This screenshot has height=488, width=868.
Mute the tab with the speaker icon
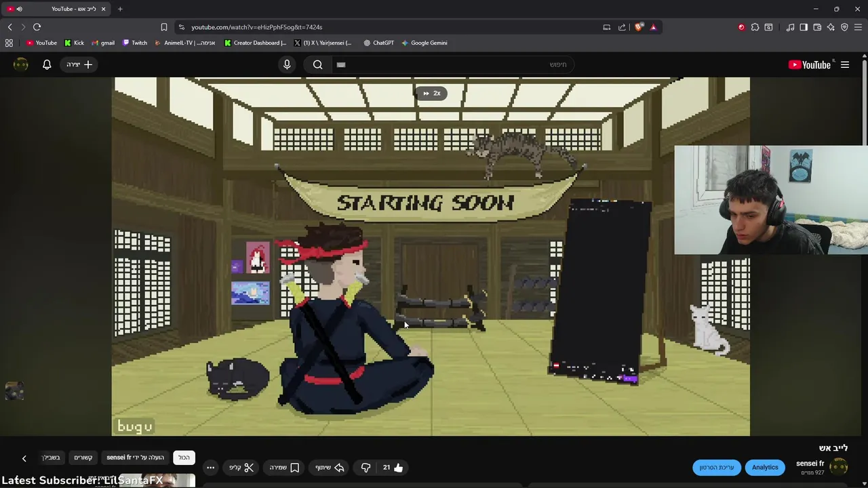(x=19, y=9)
